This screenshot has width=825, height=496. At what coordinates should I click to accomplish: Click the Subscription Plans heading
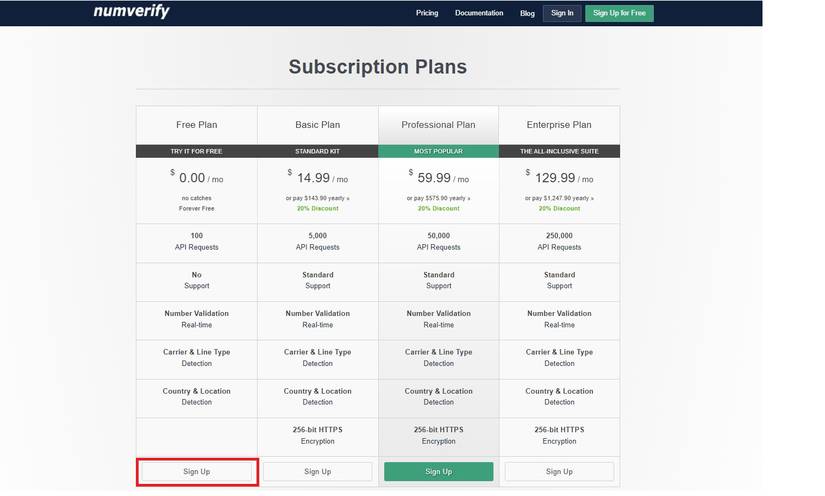(377, 67)
